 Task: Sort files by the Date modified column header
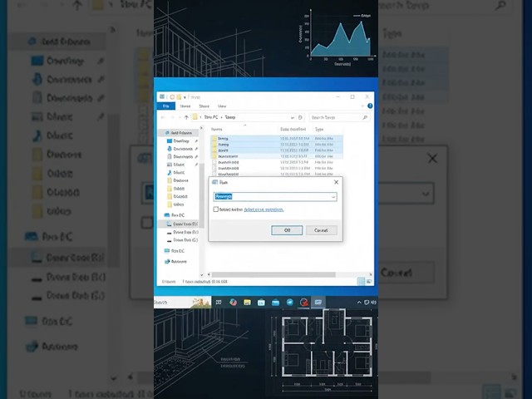(x=293, y=130)
